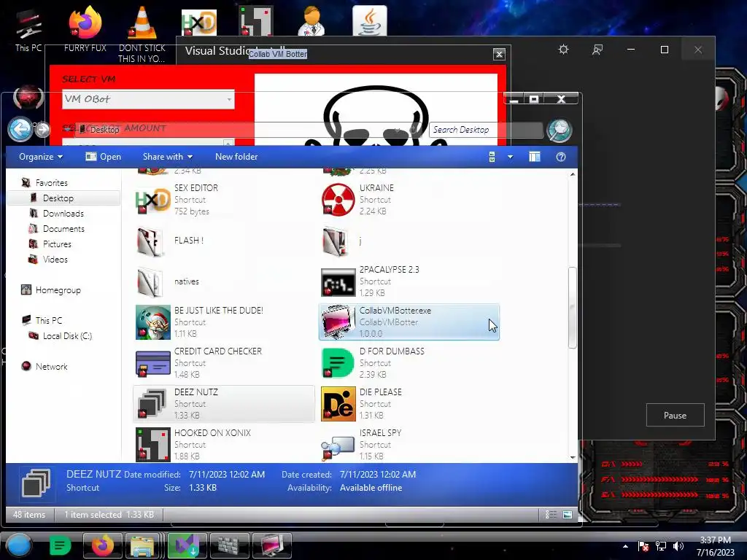Open the natives folder icon
Screen dimensions: 747x560
(x=152, y=282)
